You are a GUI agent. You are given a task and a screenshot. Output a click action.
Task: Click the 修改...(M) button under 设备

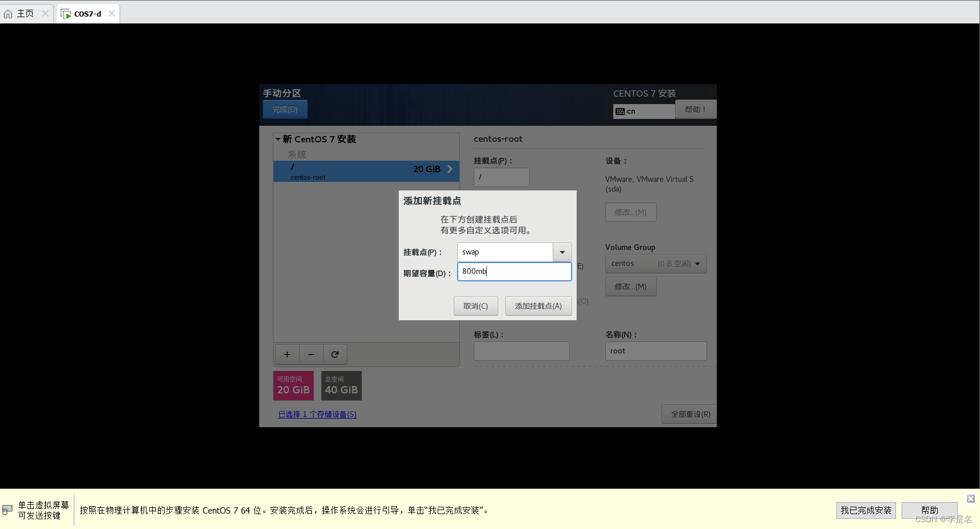tap(631, 212)
